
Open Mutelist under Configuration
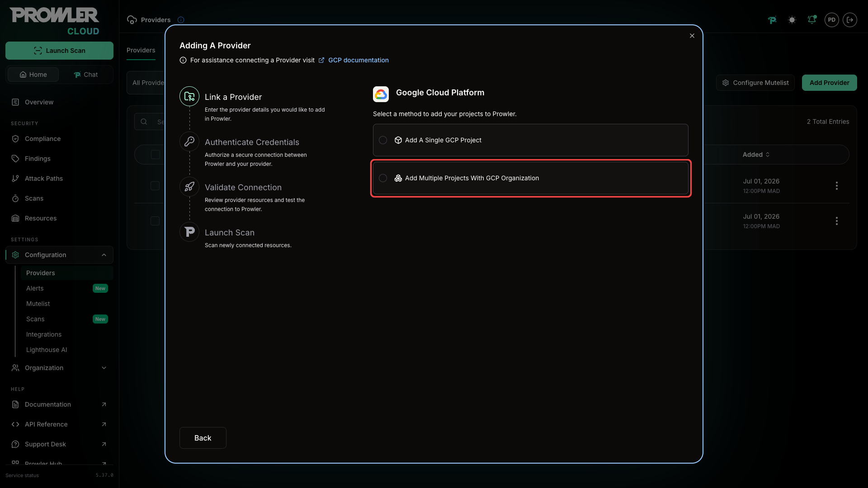[38, 304]
